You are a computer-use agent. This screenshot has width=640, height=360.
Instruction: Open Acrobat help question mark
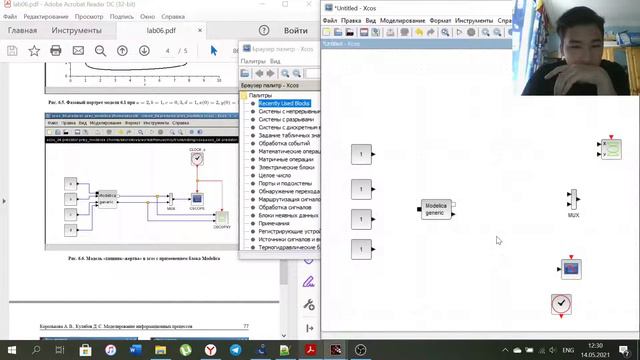264,30
